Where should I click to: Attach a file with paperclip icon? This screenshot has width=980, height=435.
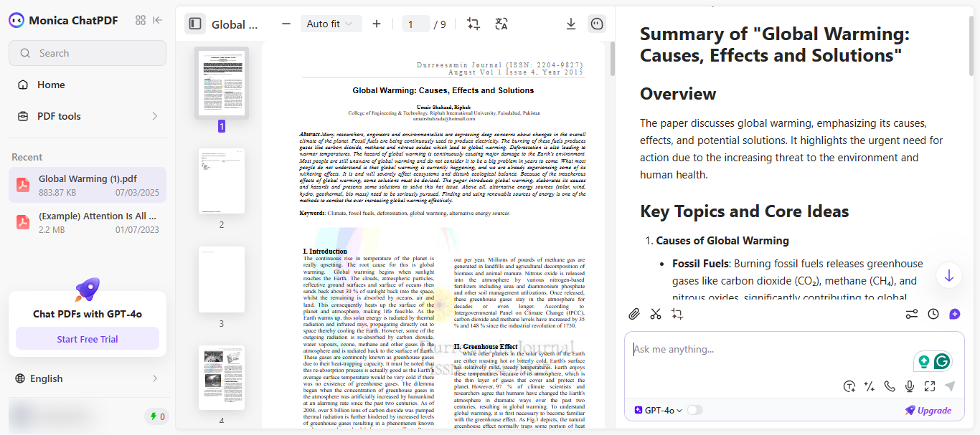point(634,314)
